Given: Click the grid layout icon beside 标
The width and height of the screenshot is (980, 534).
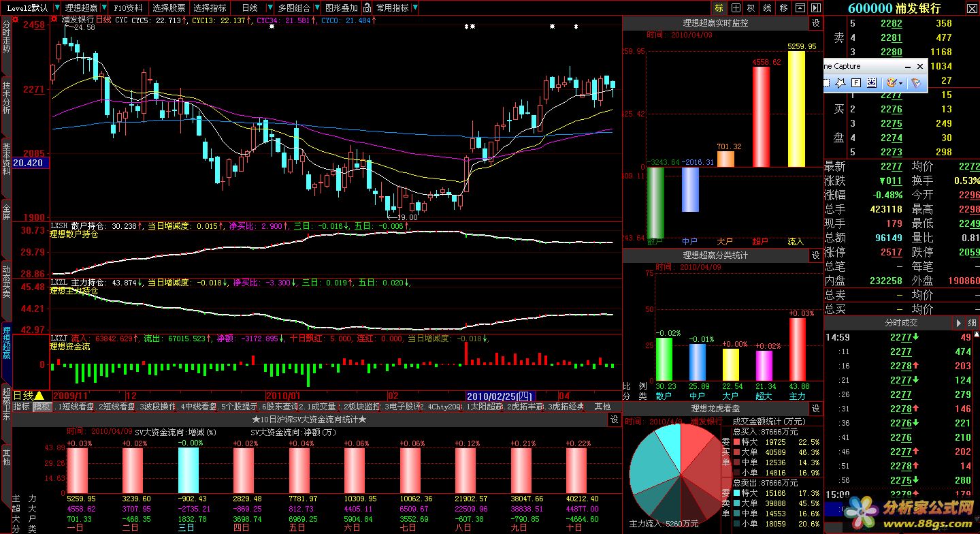Looking at the screenshot, I should coord(736,8).
